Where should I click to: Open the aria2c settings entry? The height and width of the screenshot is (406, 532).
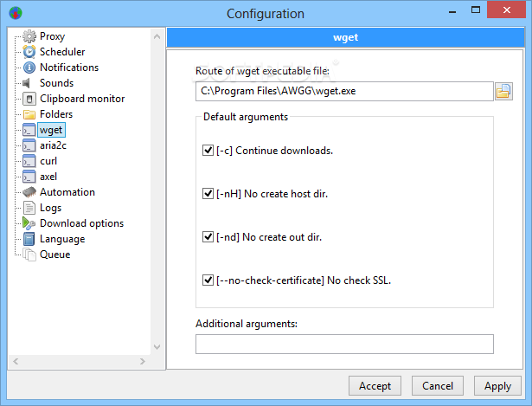click(53, 145)
